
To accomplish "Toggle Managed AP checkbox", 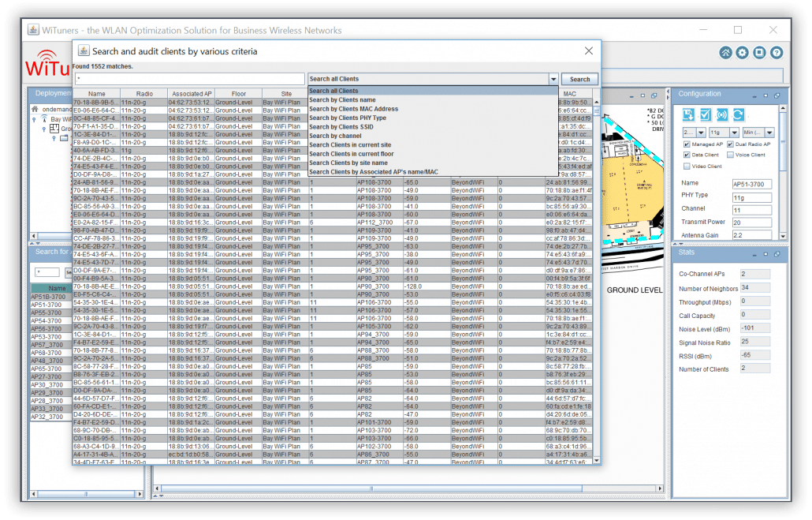I will click(x=687, y=144).
